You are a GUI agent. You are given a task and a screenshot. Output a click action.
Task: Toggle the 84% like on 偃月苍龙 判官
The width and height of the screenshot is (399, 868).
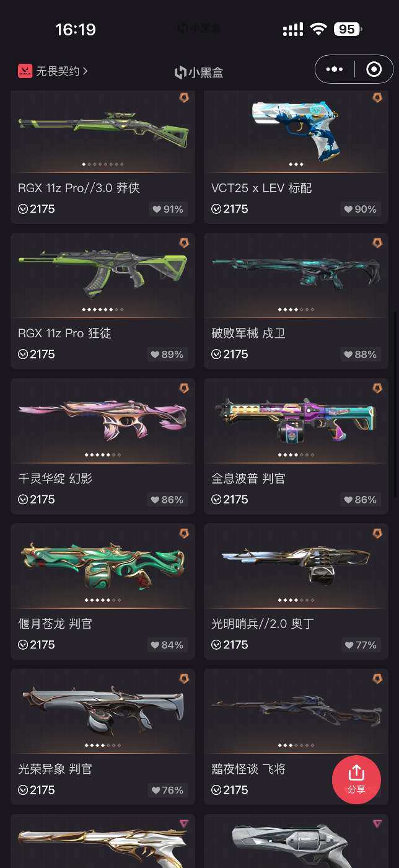tap(167, 645)
